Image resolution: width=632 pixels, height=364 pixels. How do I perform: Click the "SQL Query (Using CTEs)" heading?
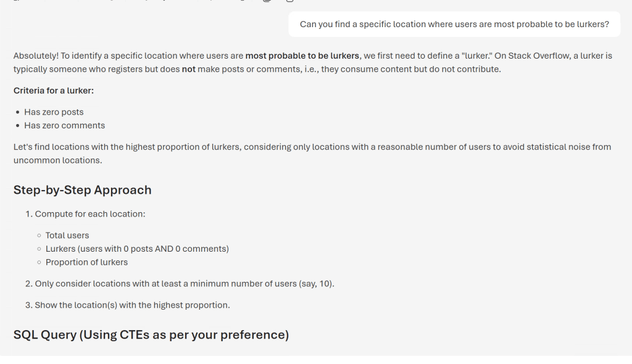click(x=151, y=335)
